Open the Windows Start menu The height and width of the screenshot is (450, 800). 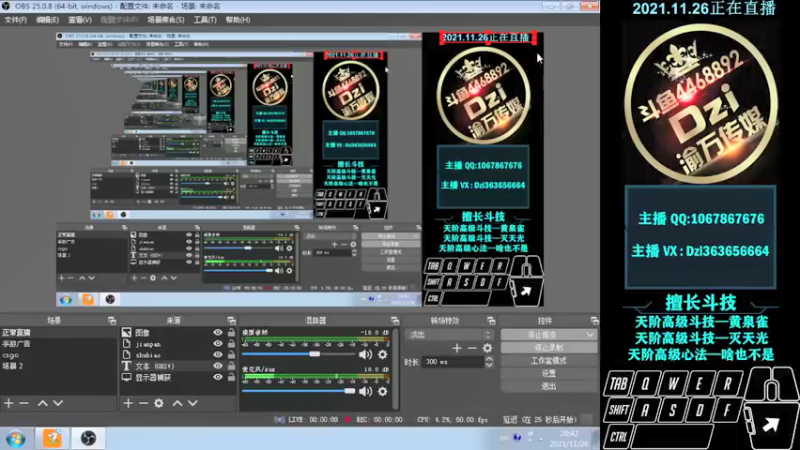(16, 439)
